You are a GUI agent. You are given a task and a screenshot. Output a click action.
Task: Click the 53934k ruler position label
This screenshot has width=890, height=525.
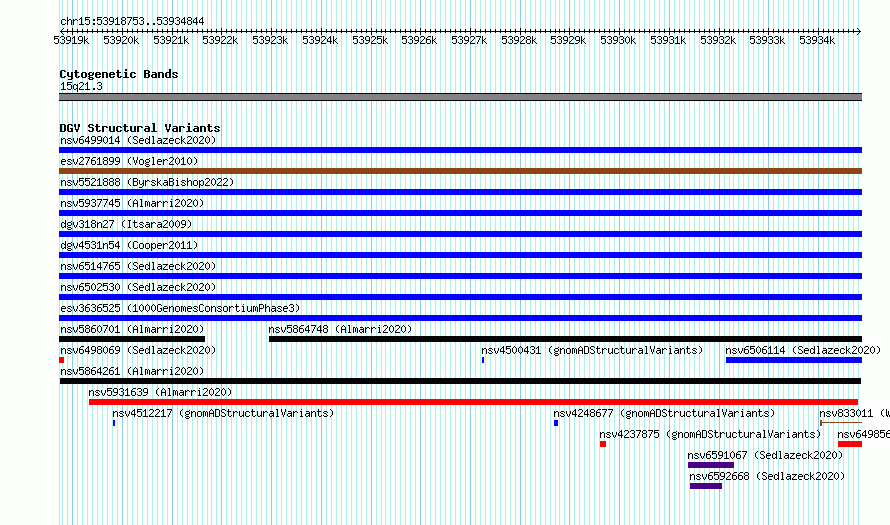(x=817, y=40)
